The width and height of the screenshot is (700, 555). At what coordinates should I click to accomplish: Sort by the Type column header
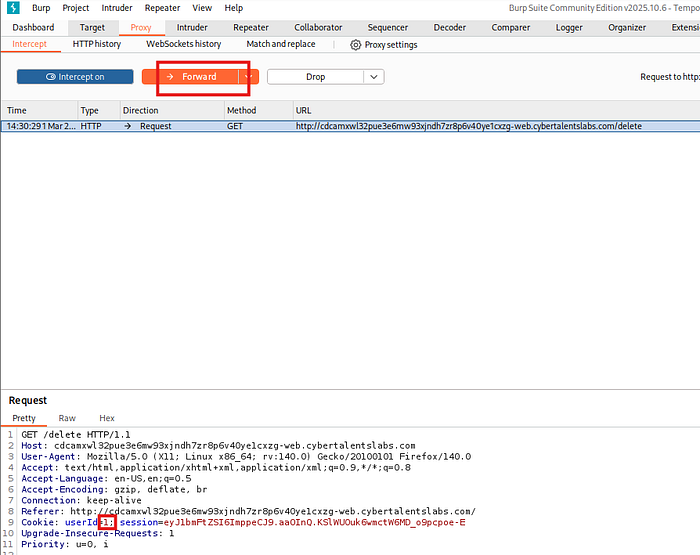tap(99, 110)
